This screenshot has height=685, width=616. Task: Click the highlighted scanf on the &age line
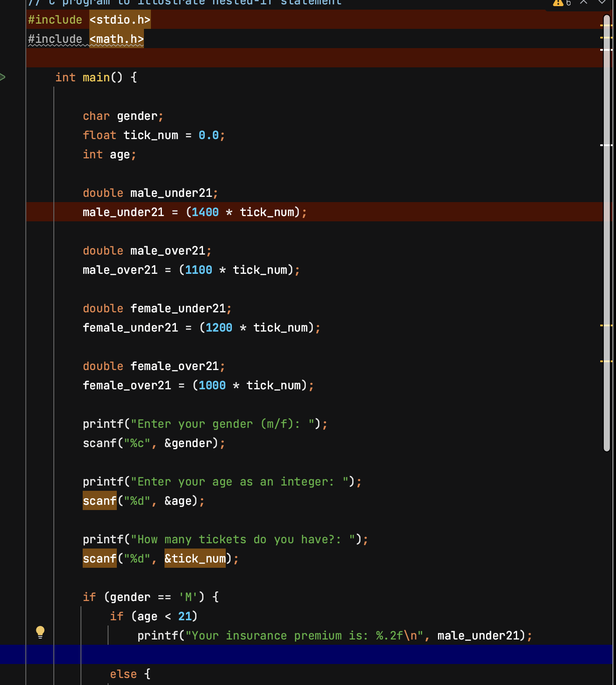click(x=100, y=501)
